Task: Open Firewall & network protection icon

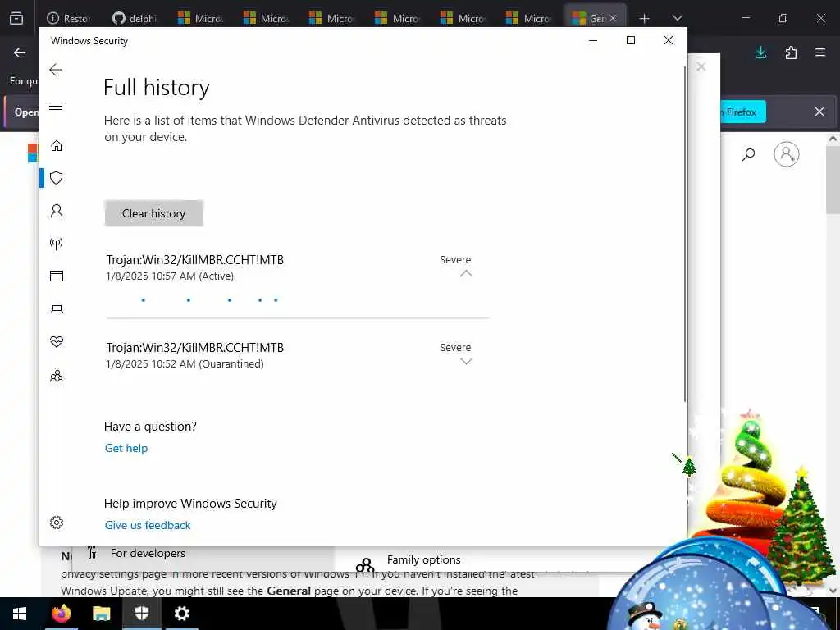Action: [x=57, y=244]
